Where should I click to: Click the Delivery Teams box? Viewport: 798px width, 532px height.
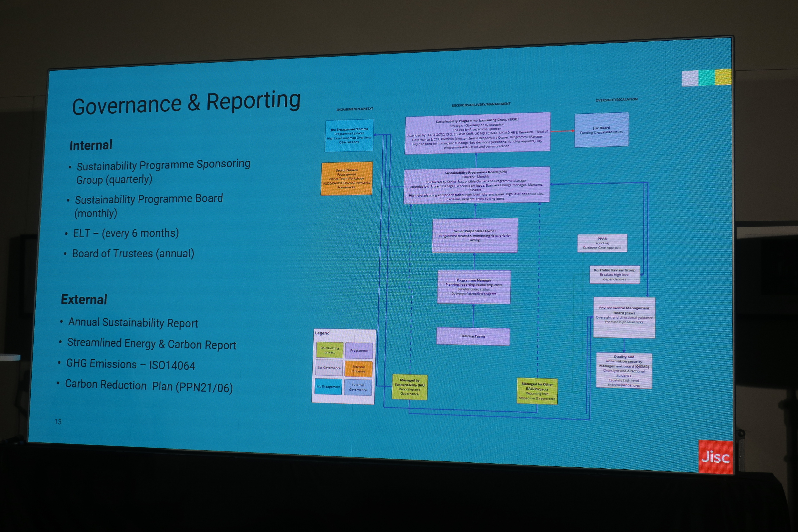coord(473,336)
